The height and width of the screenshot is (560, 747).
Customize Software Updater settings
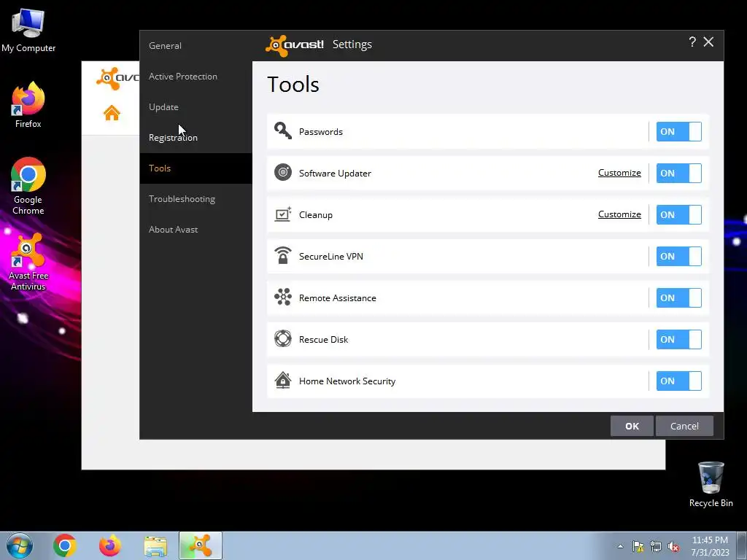coord(619,173)
